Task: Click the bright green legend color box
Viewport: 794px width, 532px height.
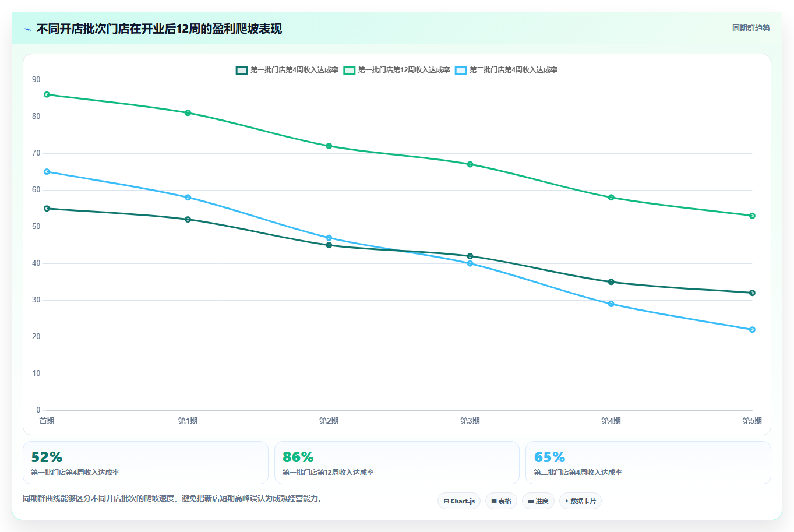Action: click(x=349, y=70)
